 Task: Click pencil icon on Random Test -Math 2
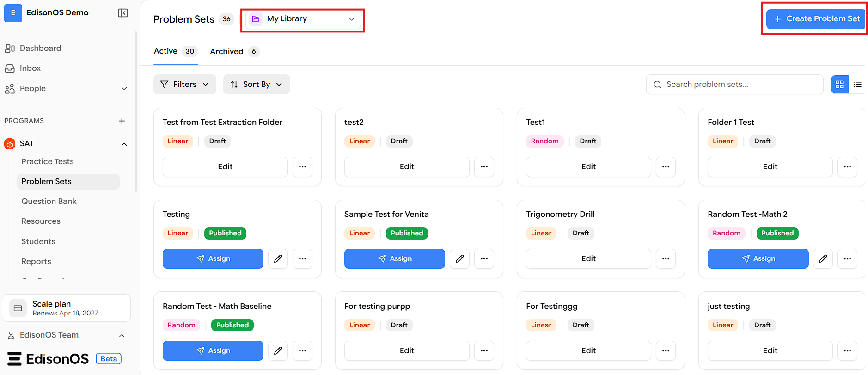823,258
